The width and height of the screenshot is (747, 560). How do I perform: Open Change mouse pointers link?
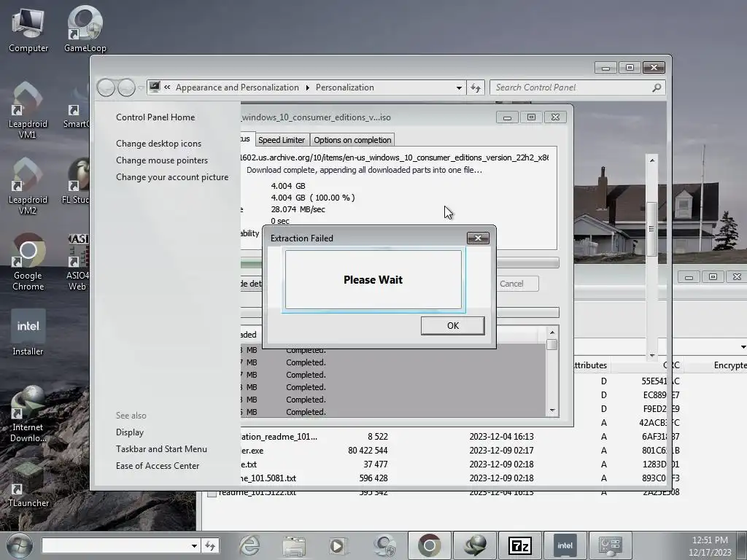point(162,160)
